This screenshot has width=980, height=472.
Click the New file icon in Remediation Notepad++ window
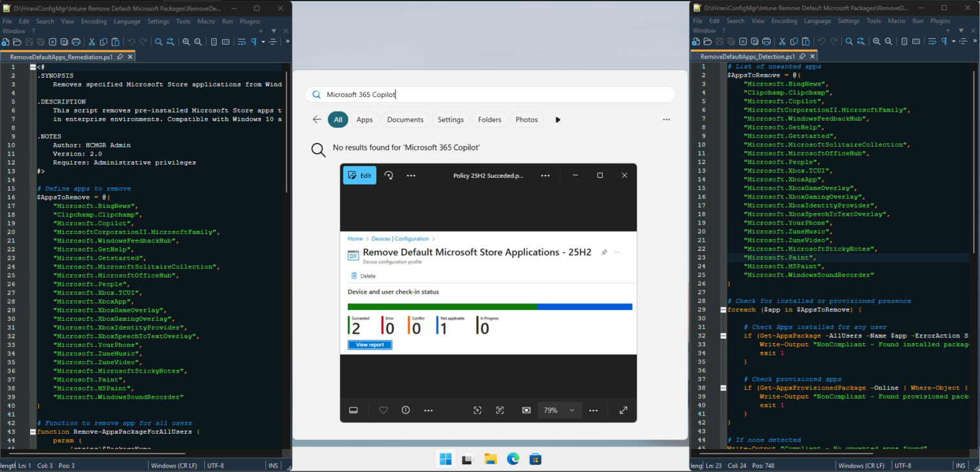pos(5,41)
